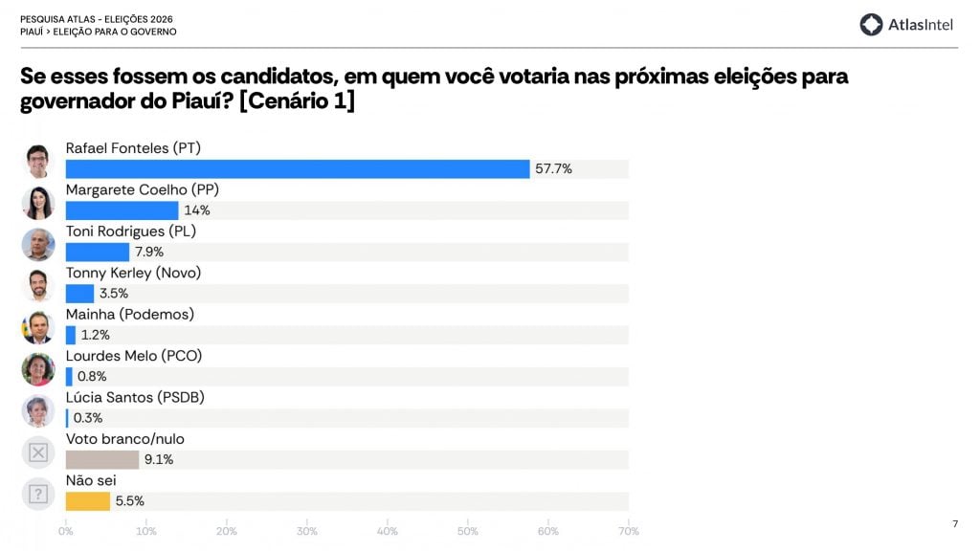The image size is (980, 551).
Task: Select Lourdes Melo's profile photo
Action: point(38,369)
